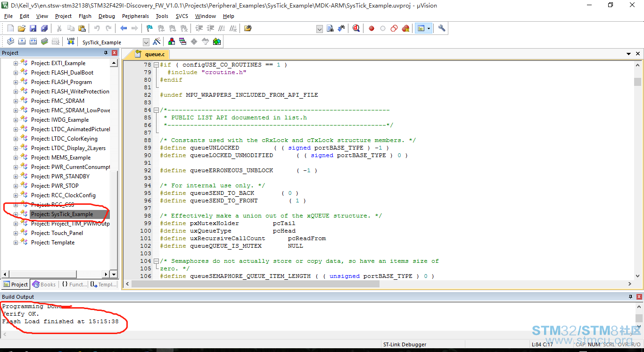
Task: Save all open files
Action: [x=44, y=28]
